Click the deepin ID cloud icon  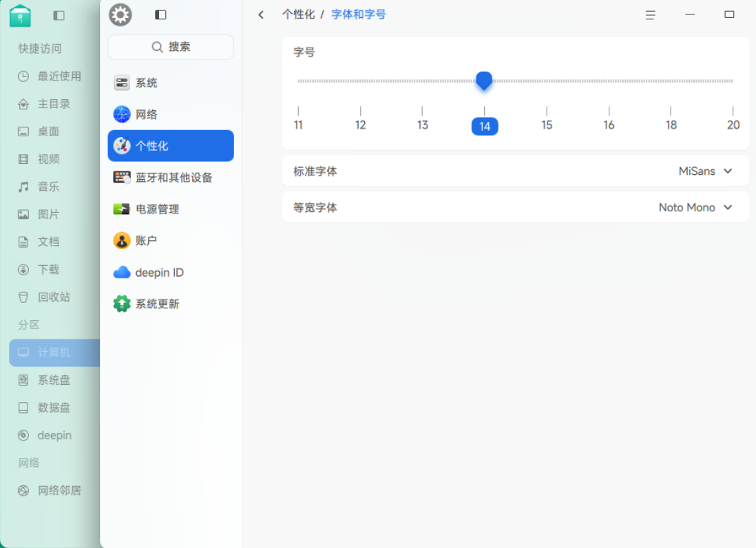pos(121,273)
